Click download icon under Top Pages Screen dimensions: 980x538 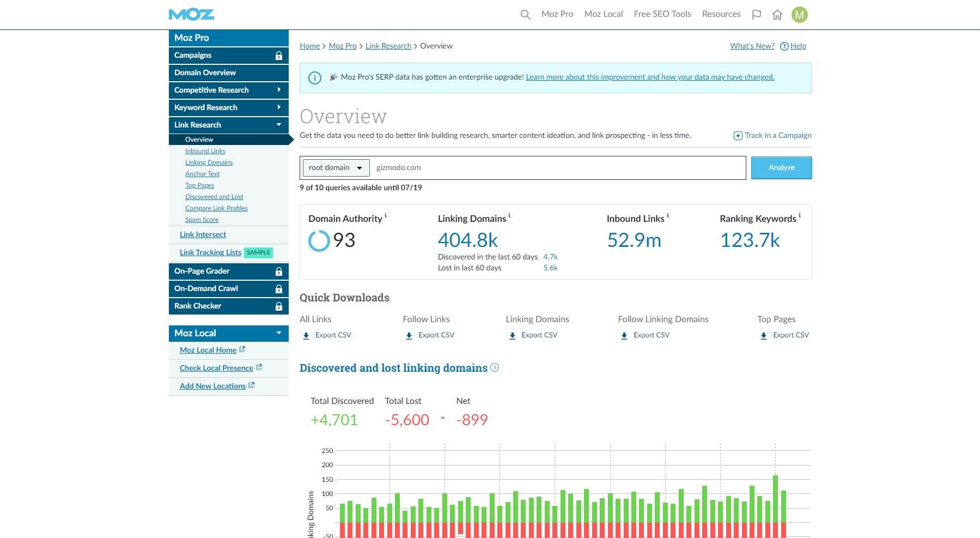tap(764, 336)
